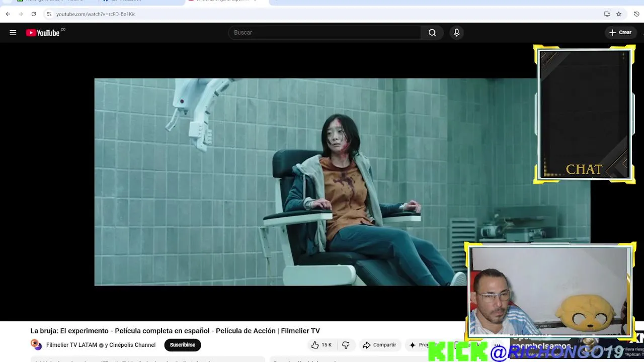Click the Compartir share button
The image size is (644, 362).
tap(380, 345)
